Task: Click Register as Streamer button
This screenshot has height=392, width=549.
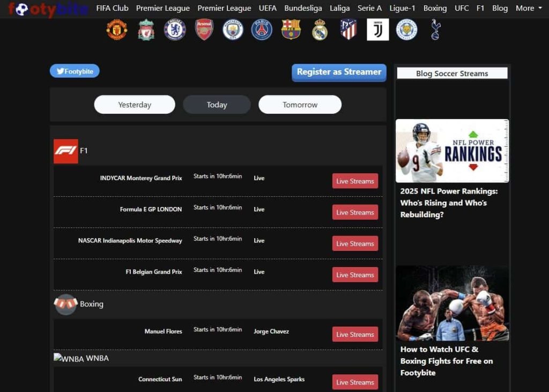Action: point(339,72)
